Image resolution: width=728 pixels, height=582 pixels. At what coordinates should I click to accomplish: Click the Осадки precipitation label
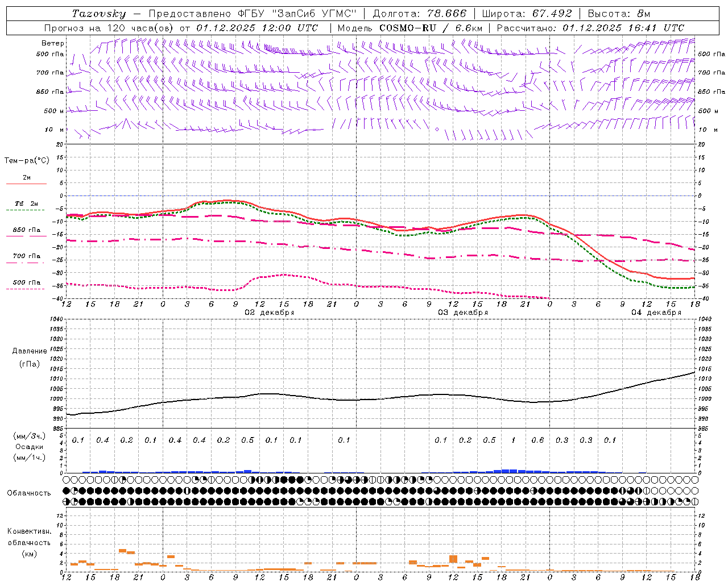pos(30,447)
